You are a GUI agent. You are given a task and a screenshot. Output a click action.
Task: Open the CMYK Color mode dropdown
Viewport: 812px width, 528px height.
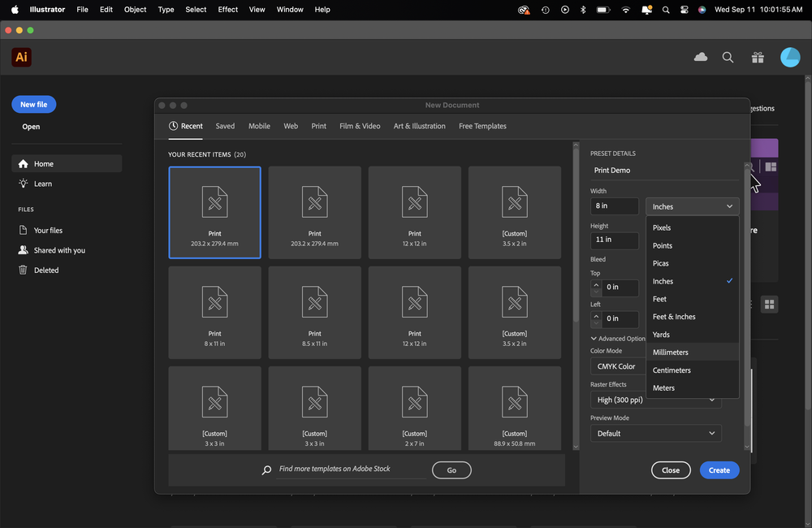pos(618,366)
